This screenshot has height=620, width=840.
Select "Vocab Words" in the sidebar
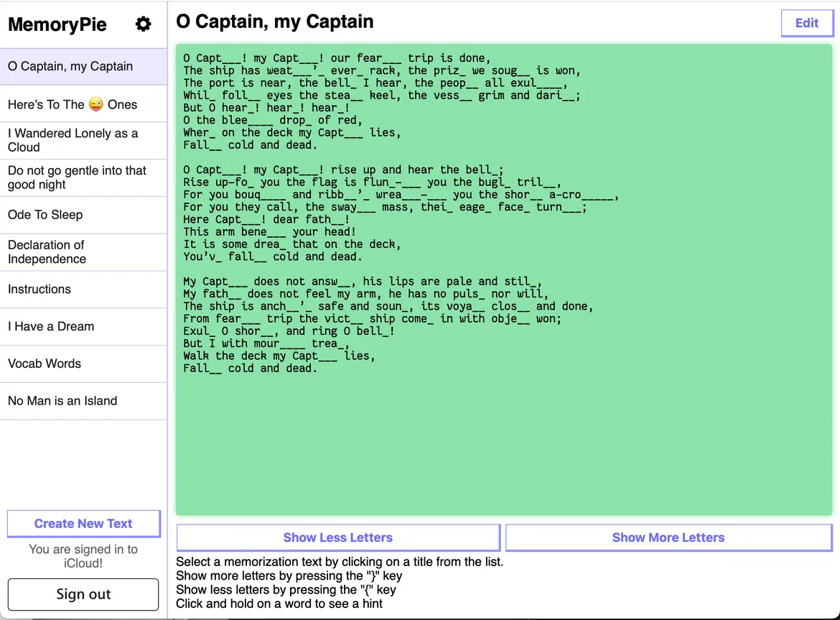[45, 364]
